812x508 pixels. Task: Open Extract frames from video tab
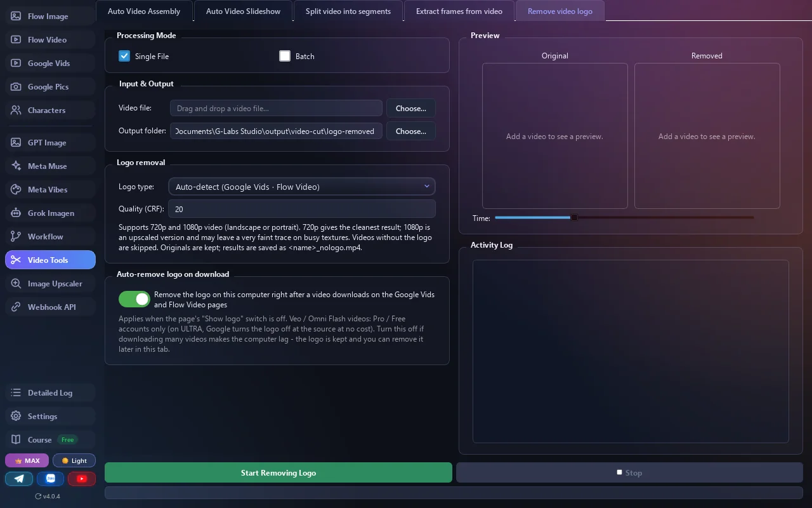459,11
